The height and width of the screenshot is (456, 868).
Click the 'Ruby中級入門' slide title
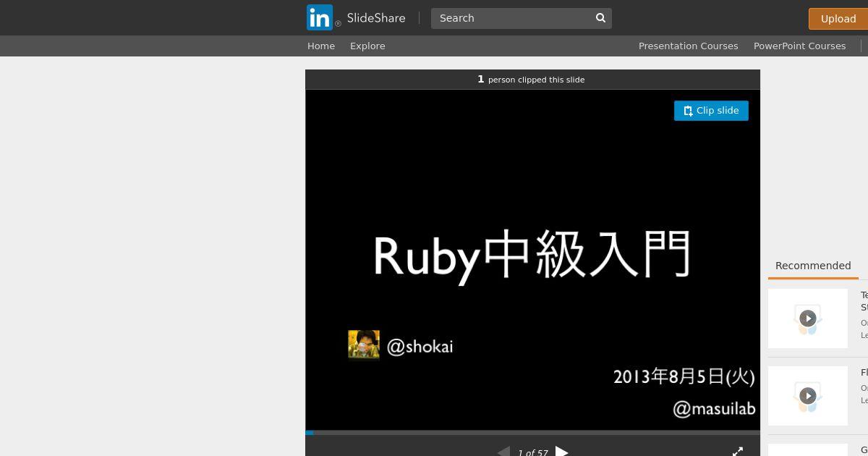[532, 256]
